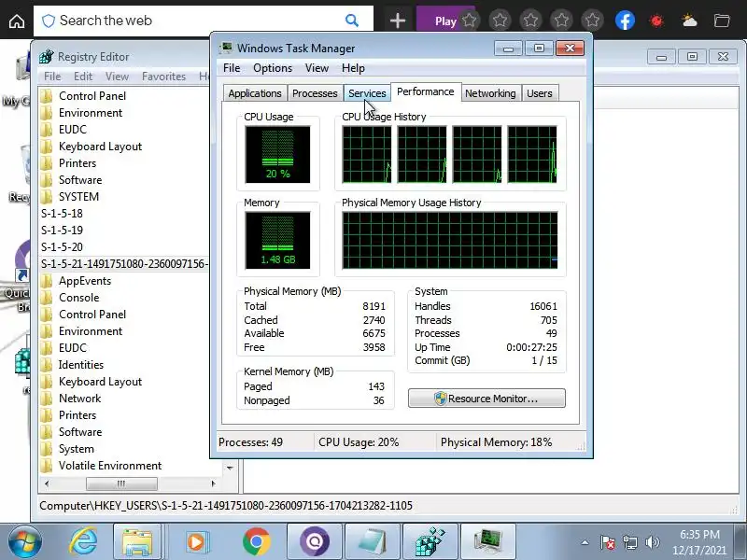The height and width of the screenshot is (560, 747).
Task: Open Task Manager Options menu
Action: click(273, 68)
